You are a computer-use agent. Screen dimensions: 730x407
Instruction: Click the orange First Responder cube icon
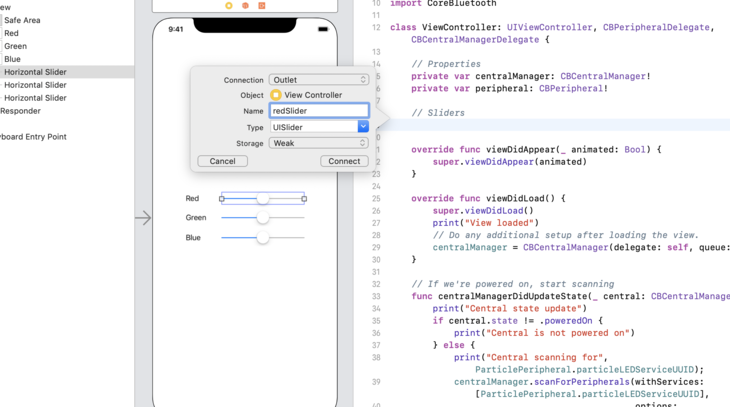tap(245, 6)
